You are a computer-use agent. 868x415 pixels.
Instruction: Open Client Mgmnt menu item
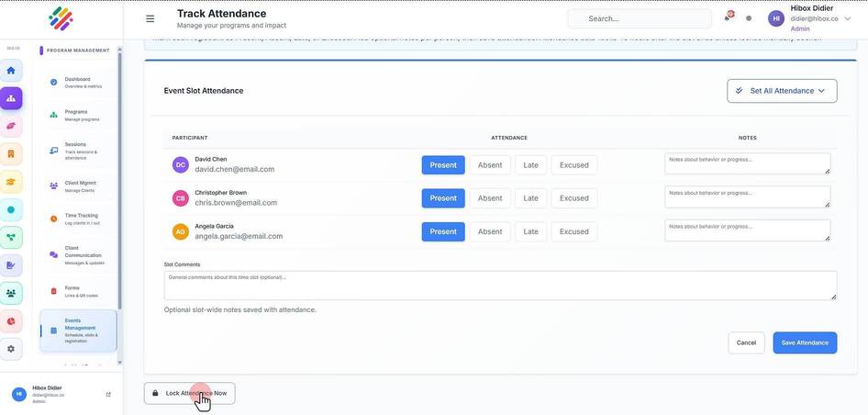coord(78,186)
